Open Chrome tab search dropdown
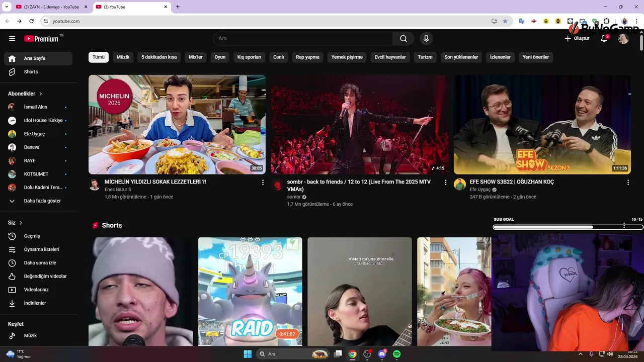This screenshot has width=644, height=362. pos(7,7)
